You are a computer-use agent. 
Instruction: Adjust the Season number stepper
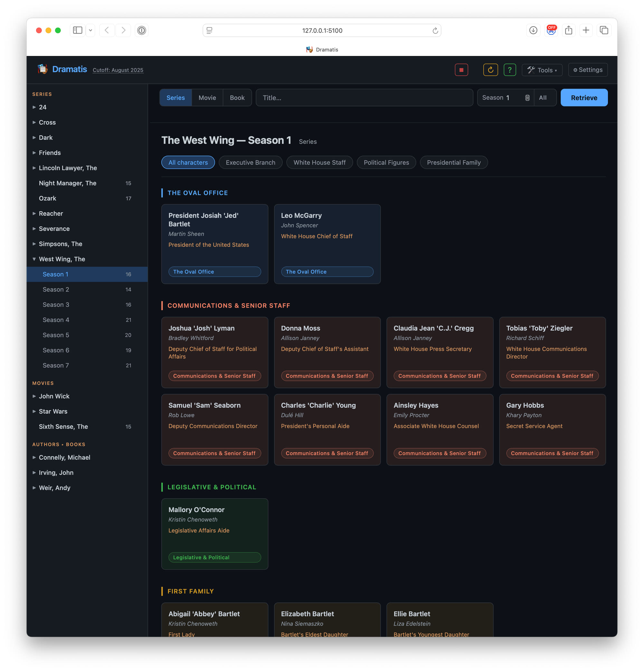(x=527, y=98)
